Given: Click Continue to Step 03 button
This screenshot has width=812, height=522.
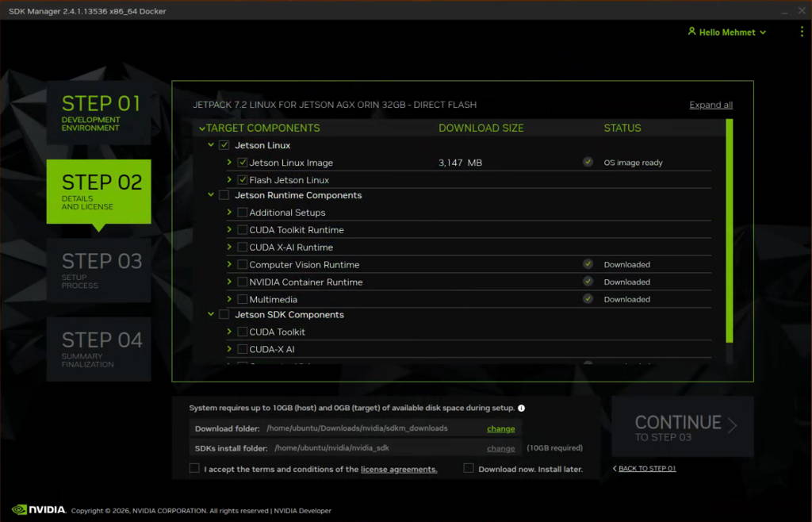Looking at the screenshot, I should click(683, 427).
